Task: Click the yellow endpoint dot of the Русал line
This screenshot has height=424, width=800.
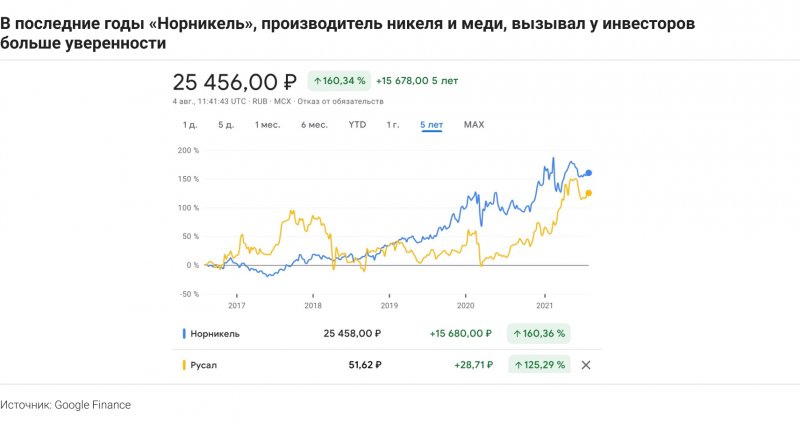Action: pyautogui.click(x=588, y=193)
